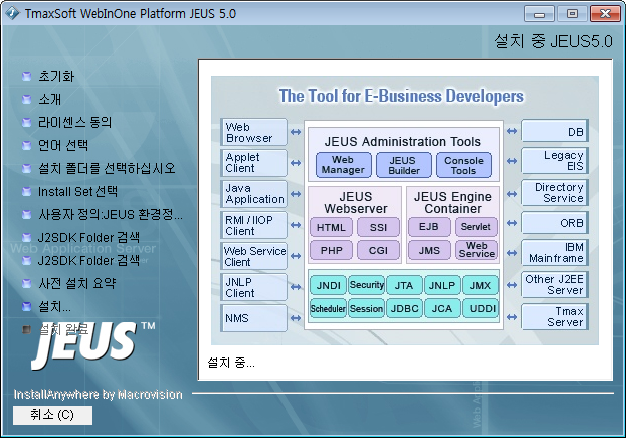Click the CGI box
Screen dimensions: 626x438
coord(378,250)
